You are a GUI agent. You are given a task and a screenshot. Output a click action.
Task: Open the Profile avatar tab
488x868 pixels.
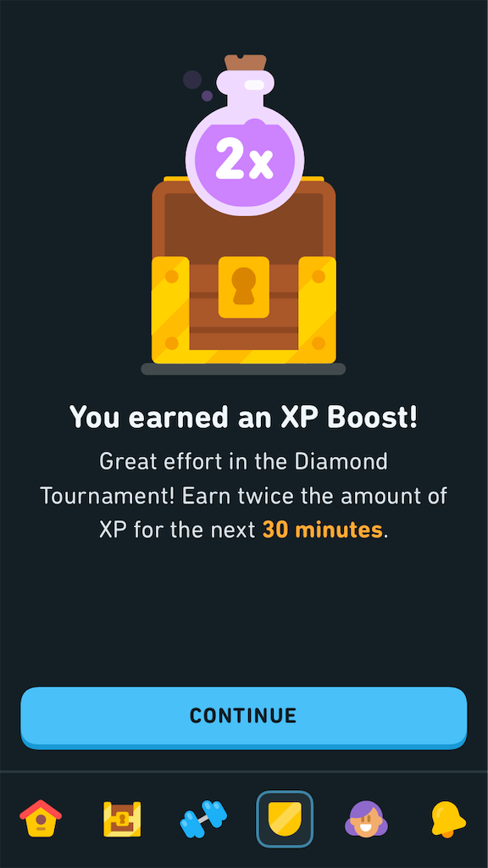point(366,819)
